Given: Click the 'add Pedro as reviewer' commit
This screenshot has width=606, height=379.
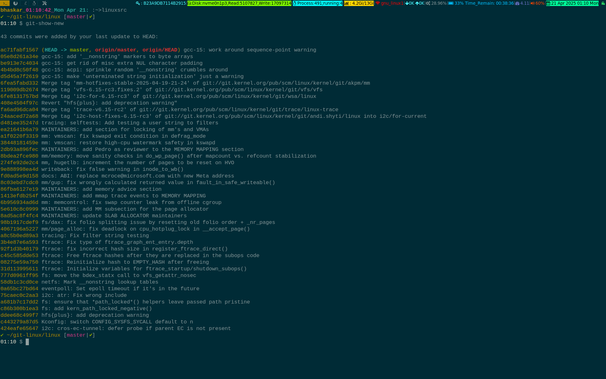Looking at the screenshot, I should coord(122,149).
